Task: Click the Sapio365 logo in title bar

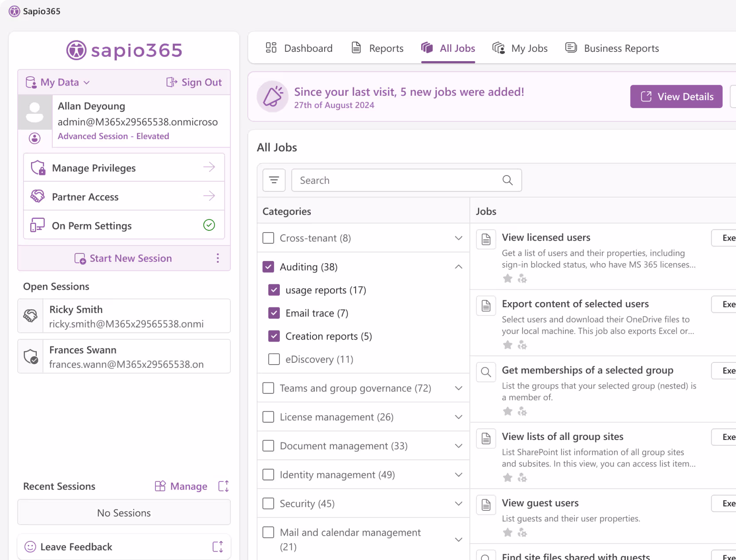Action: [15, 11]
